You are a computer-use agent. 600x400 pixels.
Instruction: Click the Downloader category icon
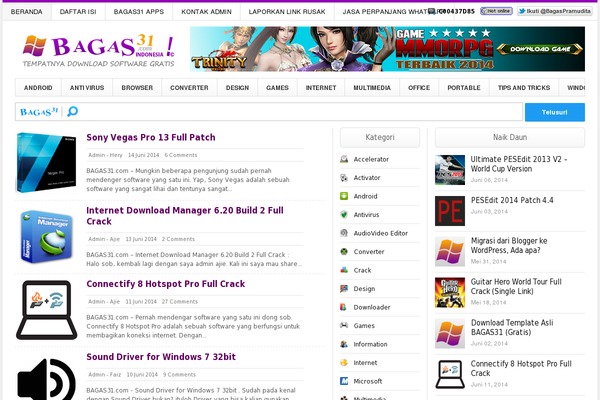(x=344, y=307)
